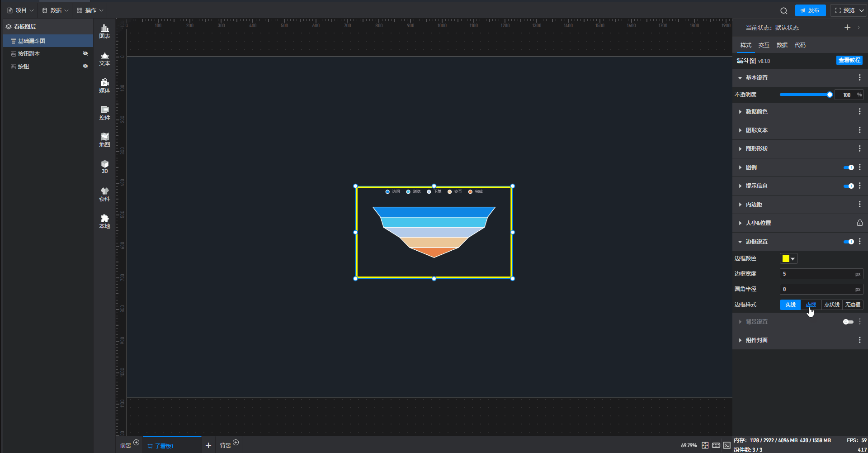Click the 发布 publish button
Image resolution: width=868 pixels, height=453 pixels.
point(810,10)
